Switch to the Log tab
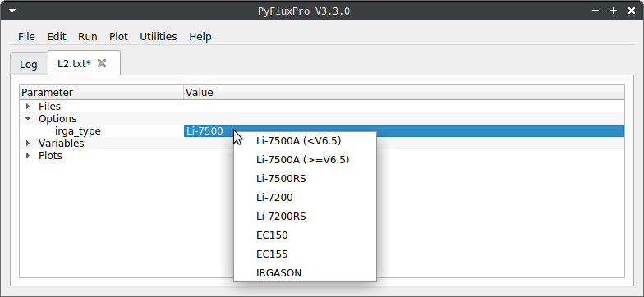The width and height of the screenshot is (644, 297). pyautogui.click(x=29, y=64)
